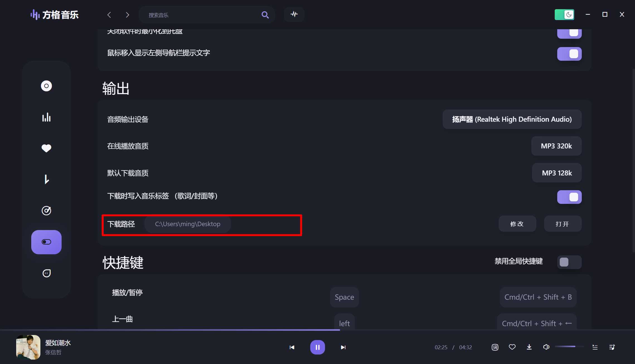Open the charts bar icon in sidebar
The width and height of the screenshot is (635, 364).
tap(46, 117)
